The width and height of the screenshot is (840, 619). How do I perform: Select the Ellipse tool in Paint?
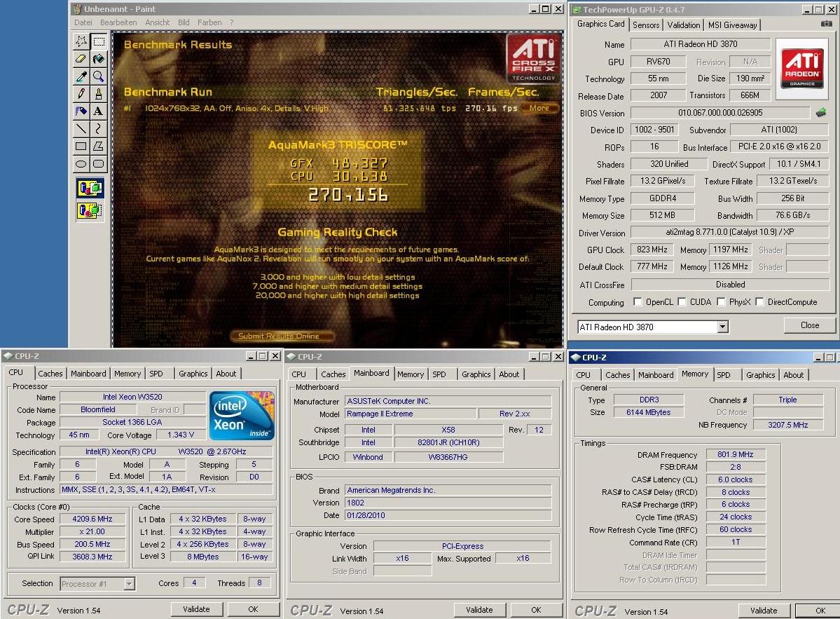tap(81, 164)
